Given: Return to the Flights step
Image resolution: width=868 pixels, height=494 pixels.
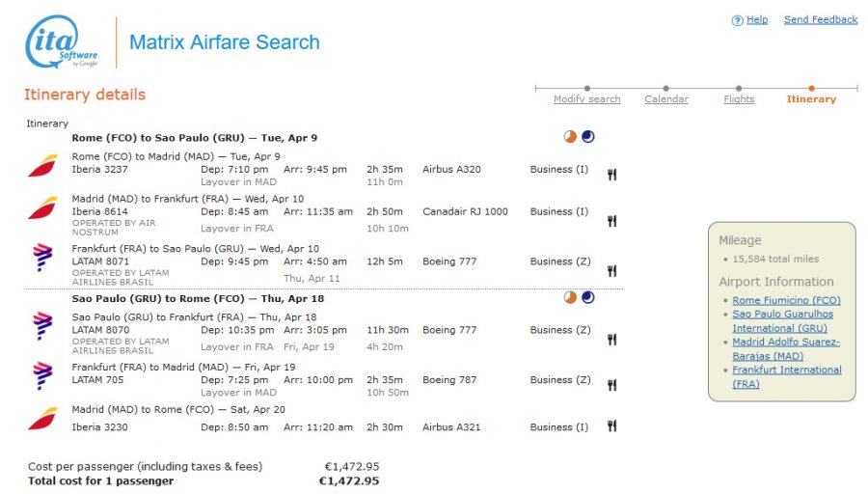Looking at the screenshot, I should coord(739,99).
